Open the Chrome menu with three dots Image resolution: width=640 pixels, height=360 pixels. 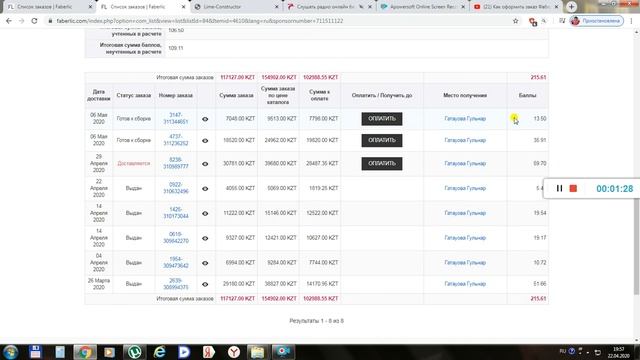632,21
